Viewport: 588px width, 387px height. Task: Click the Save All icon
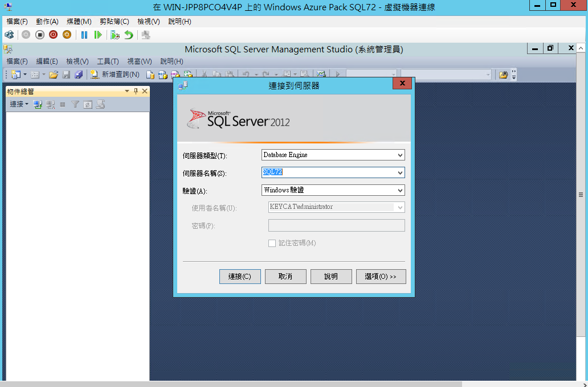pyautogui.click(x=79, y=75)
